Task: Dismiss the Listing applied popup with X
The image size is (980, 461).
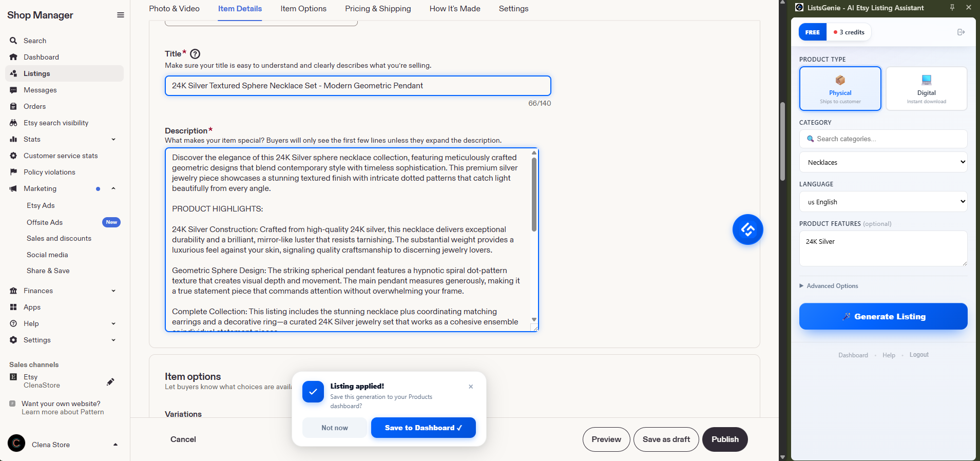Action: pyautogui.click(x=471, y=387)
